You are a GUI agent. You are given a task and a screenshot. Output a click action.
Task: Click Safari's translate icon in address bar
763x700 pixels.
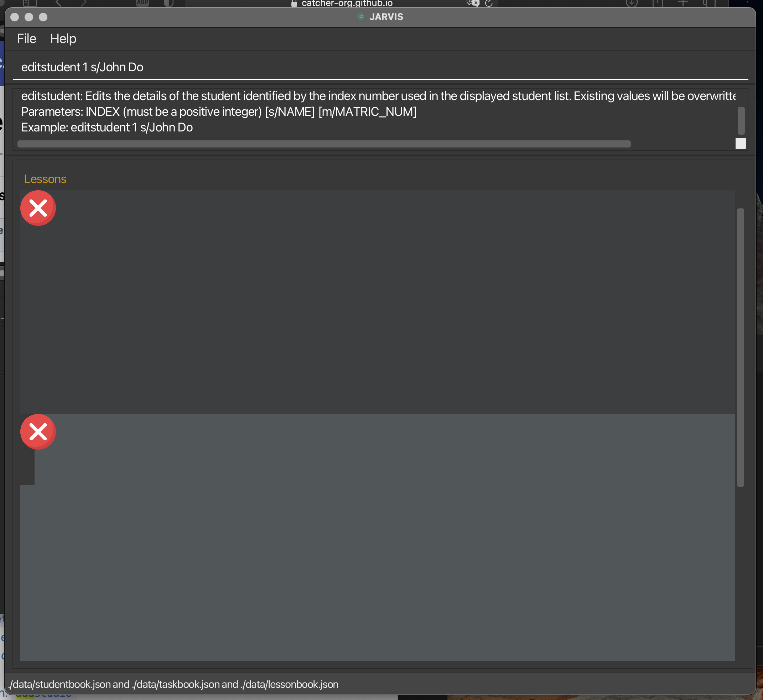tap(473, 4)
